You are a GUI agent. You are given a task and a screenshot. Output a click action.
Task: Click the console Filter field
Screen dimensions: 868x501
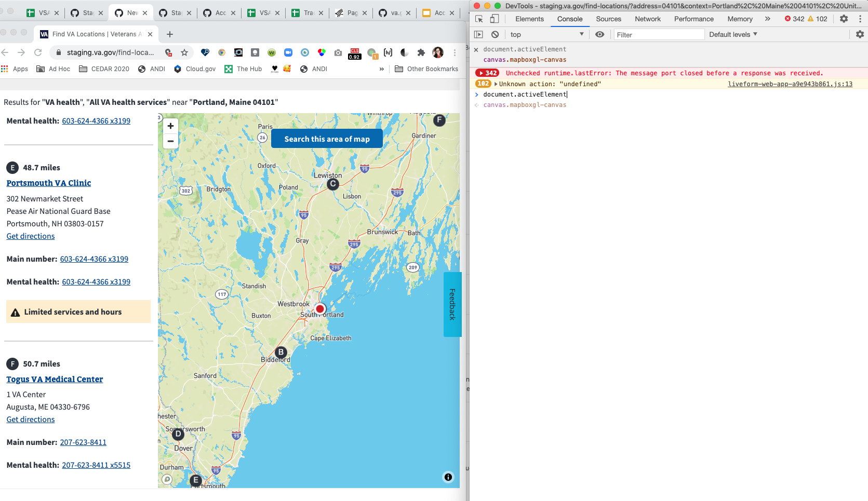tap(659, 35)
